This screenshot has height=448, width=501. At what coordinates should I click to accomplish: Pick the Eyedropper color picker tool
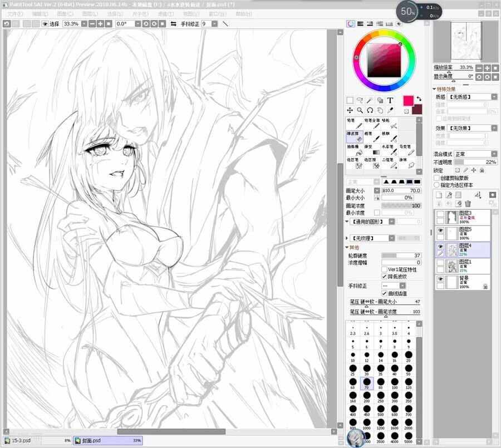390,111
